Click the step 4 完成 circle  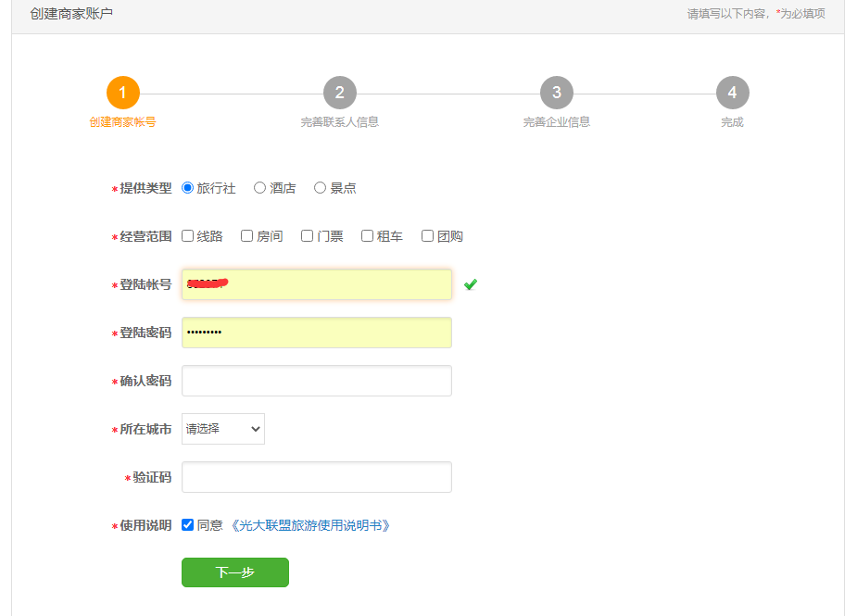(732, 93)
